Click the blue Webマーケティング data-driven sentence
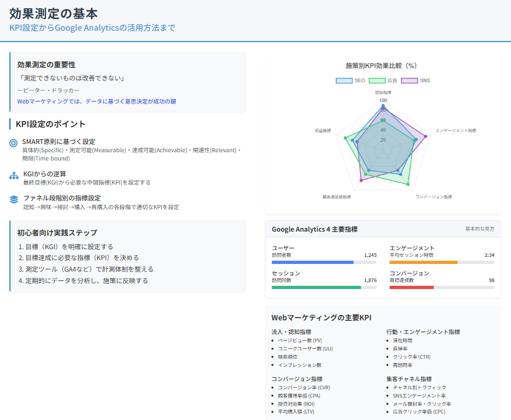Screen dimensions: 511x420 [97, 101]
